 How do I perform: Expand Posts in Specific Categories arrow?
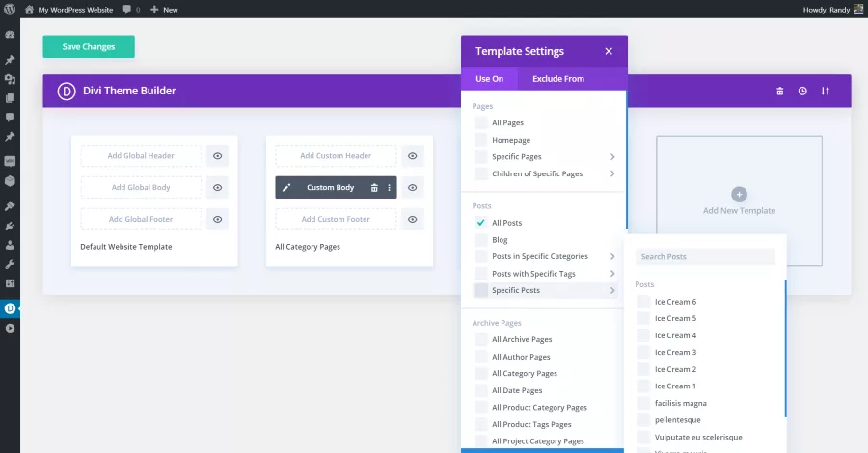click(612, 256)
